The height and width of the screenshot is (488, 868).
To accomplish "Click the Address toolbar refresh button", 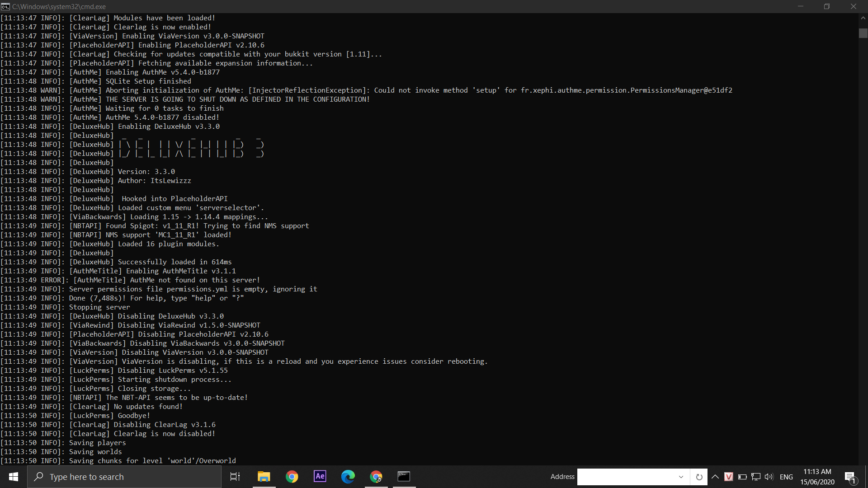I will click(699, 477).
